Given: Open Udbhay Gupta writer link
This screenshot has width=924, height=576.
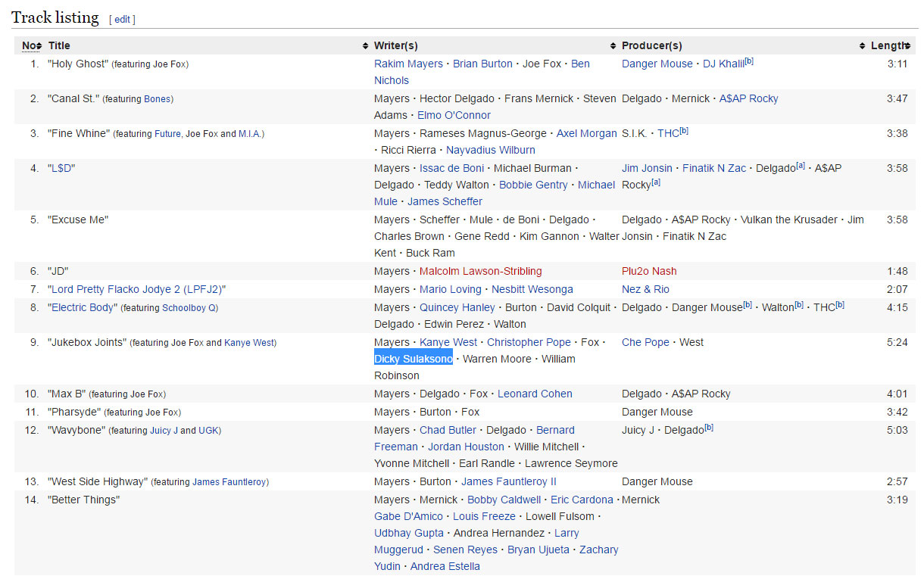Looking at the screenshot, I should pyautogui.click(x=409, y=533).
